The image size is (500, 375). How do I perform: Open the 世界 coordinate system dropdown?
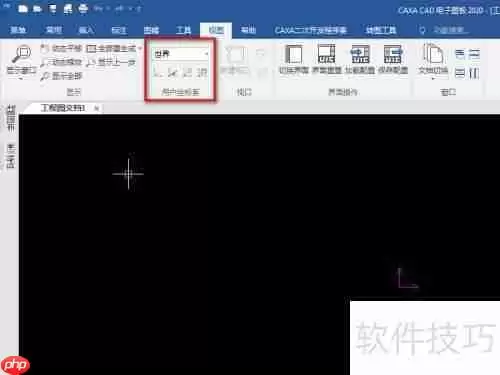[181, 54]
